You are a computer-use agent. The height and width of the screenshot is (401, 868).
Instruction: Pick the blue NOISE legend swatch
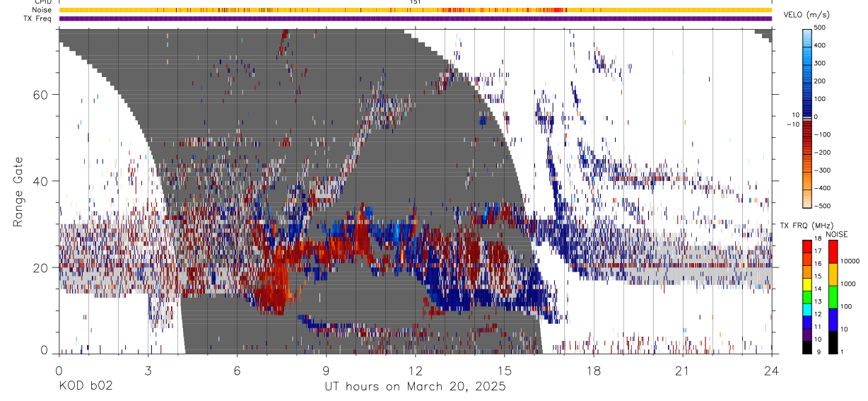pyautogui.click(x=833, y=319)
